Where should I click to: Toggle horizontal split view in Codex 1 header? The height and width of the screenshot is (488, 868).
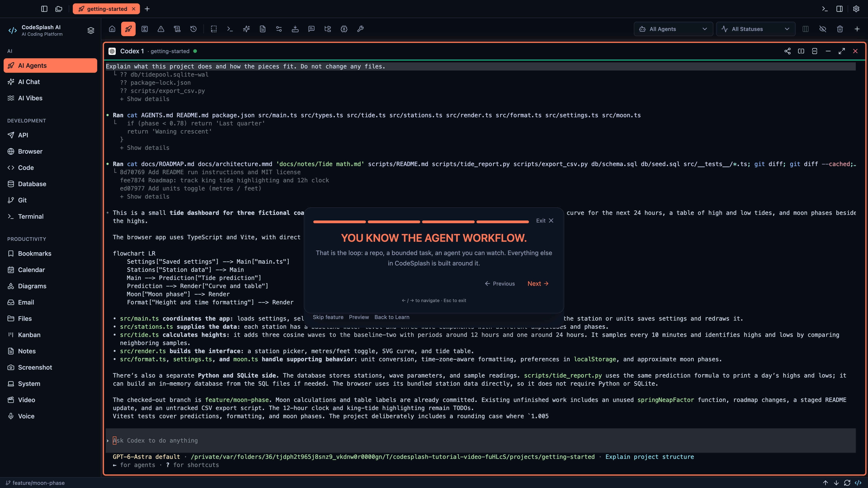(815, 51)
